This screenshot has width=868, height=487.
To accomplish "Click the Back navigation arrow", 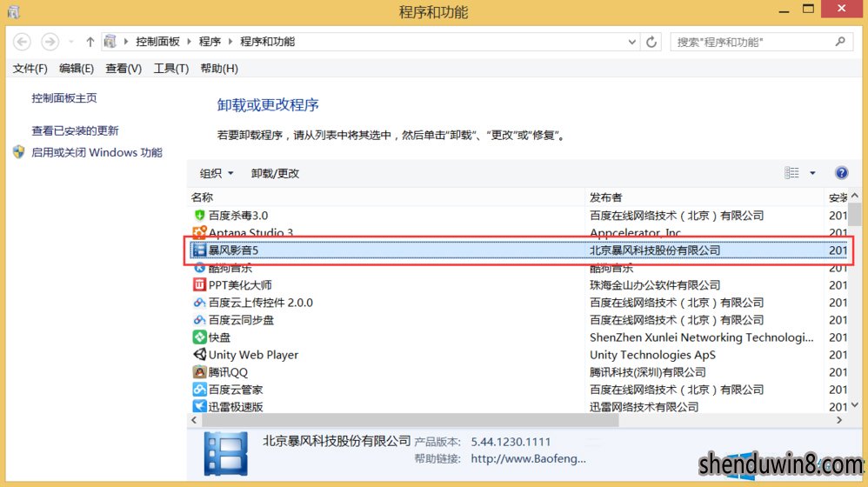I will click(22, 42).
